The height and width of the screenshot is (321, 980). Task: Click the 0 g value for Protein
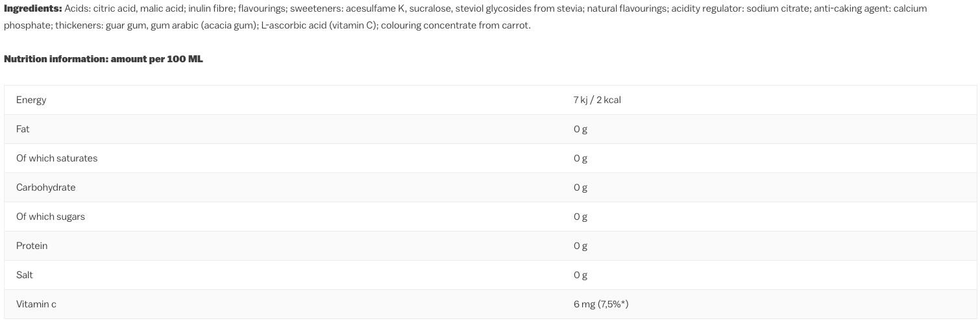click(580, 246)
